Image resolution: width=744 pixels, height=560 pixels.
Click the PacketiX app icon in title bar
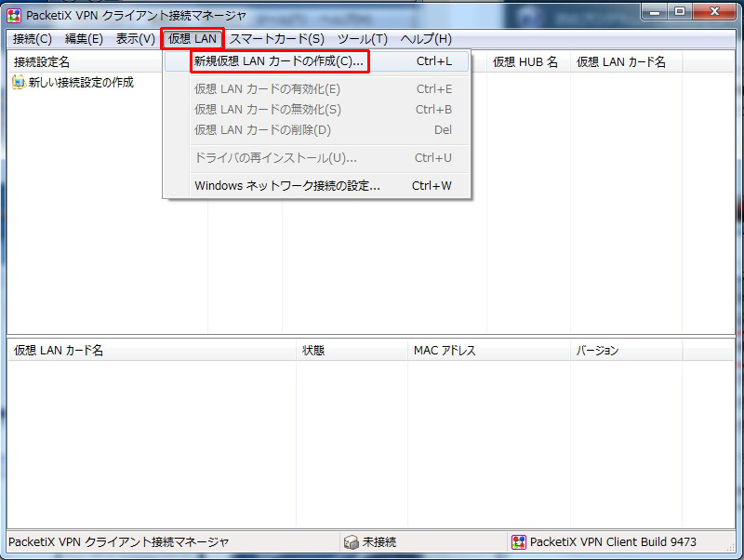point(14,14)
